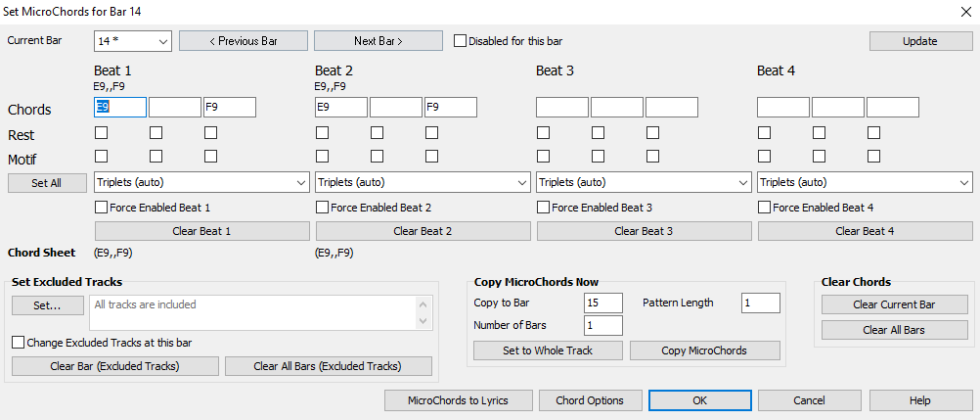The width and height of the screenshot is (980, 420).
Task: Click excluded tracks list scroll up arrow
Action: (423, 304)
